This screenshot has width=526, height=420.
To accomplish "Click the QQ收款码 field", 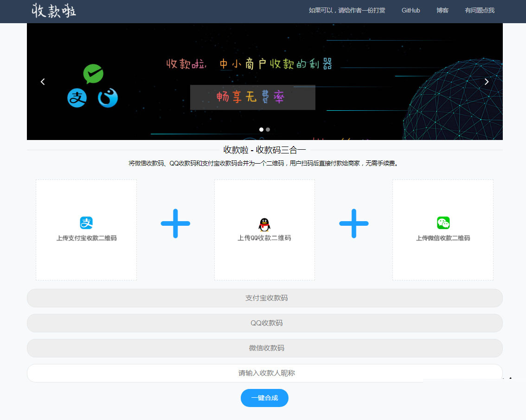I will [x=265, y=323].
